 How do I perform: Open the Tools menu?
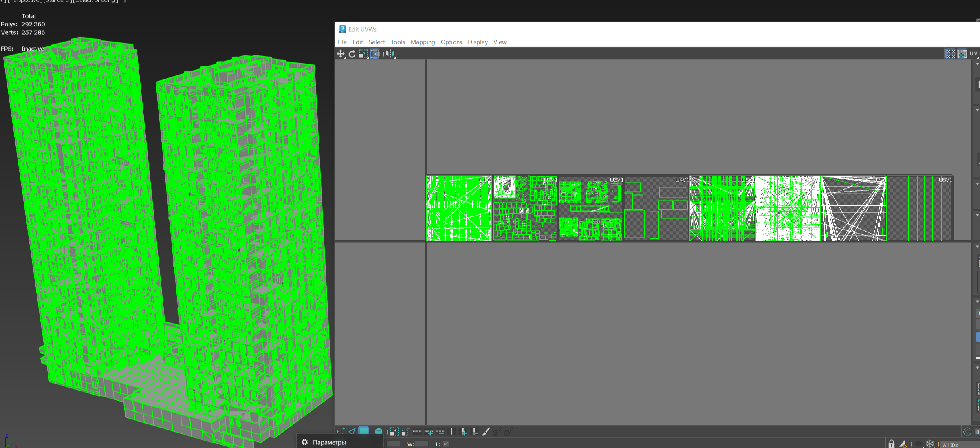point(398,42)
